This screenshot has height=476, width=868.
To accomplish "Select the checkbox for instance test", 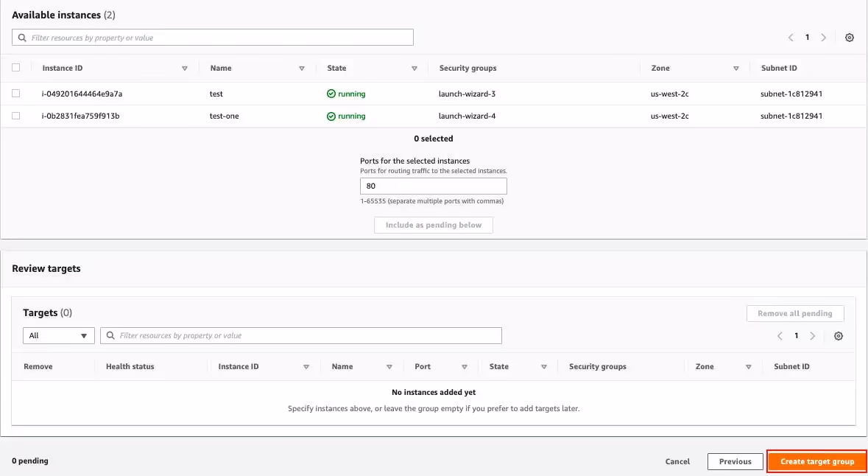I will point(16,94).
